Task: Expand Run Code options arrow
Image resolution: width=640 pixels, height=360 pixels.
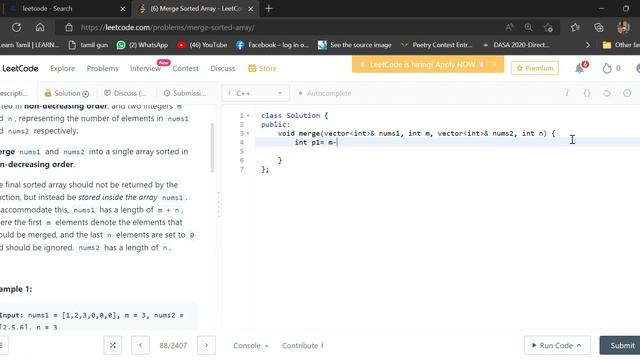Action: [579, 345]
